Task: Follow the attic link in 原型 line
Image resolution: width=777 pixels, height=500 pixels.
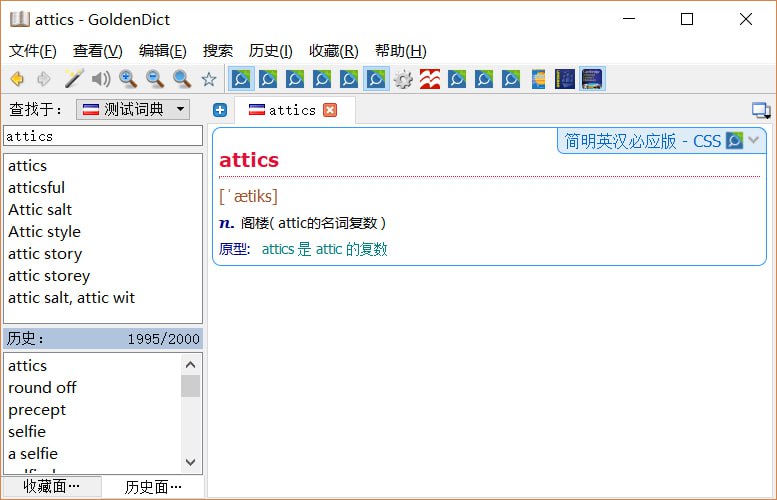Action: [x=329, y=249]
